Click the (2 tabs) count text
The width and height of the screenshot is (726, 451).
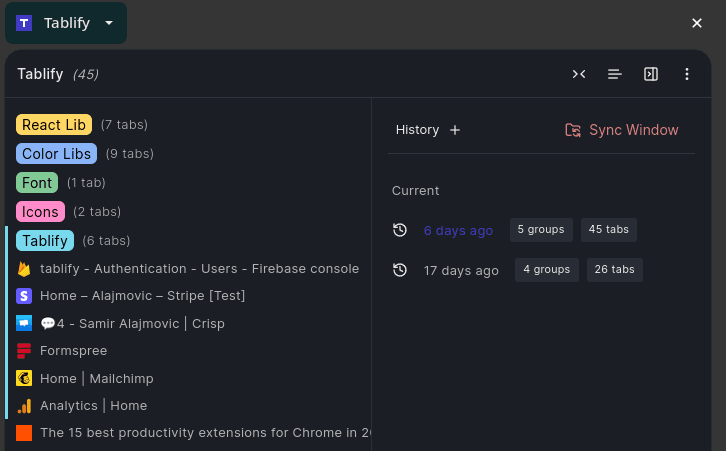(x=97, y=212)
